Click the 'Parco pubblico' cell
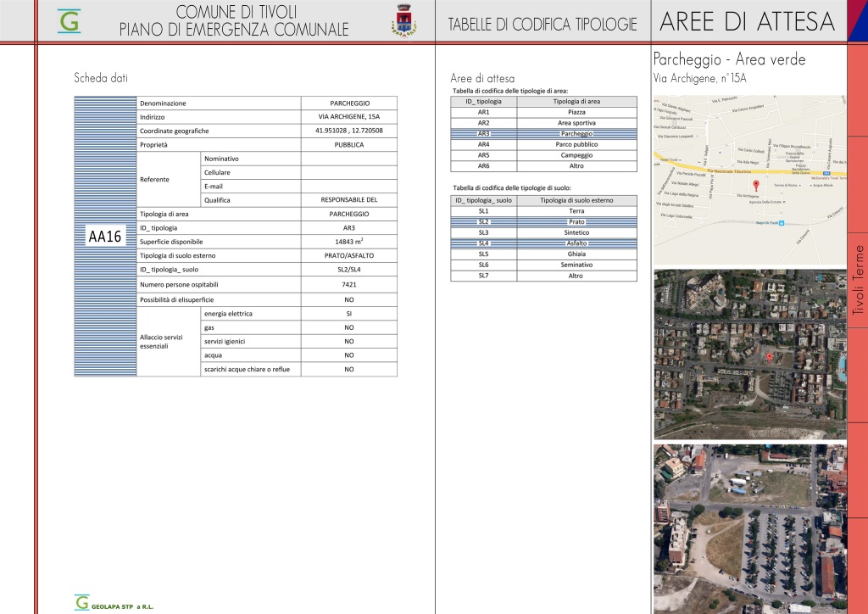Viewport: 868px width, 614px height. [x=576, y=144]
